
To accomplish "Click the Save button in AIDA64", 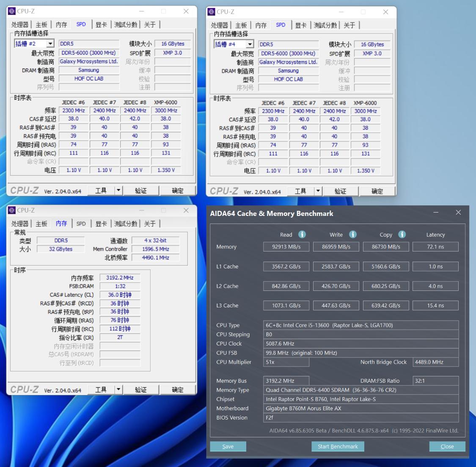I will pyautogui.click(x=228, y=446).
